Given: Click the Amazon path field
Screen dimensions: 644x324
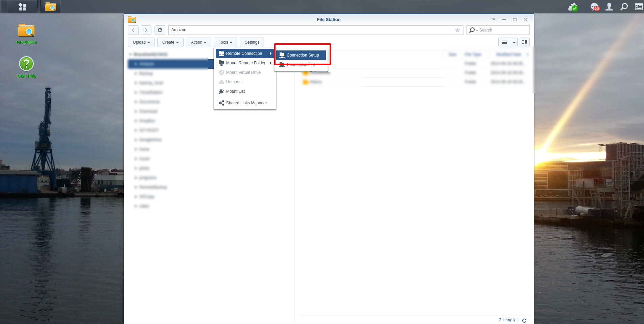Looking at the screenshot, I should [316, 30].
